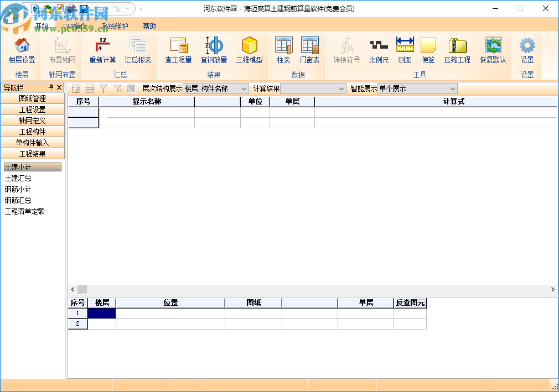Switch to the 开始 ribbon tab

click(x=42, y=26)
